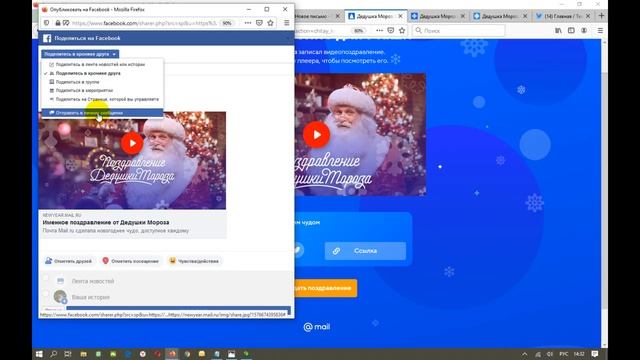Tick the Your Story checkbox
Screen dimensions: 640x360
46,293
